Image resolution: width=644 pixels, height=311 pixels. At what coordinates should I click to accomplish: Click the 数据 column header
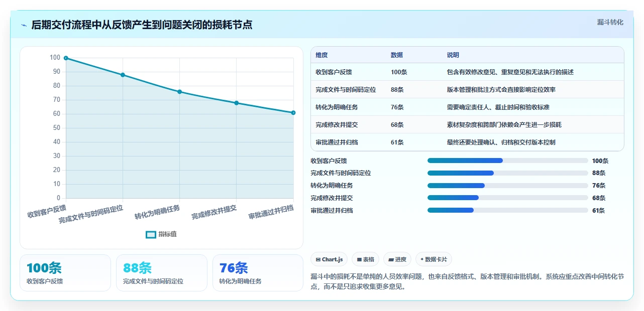pos(397,55)
